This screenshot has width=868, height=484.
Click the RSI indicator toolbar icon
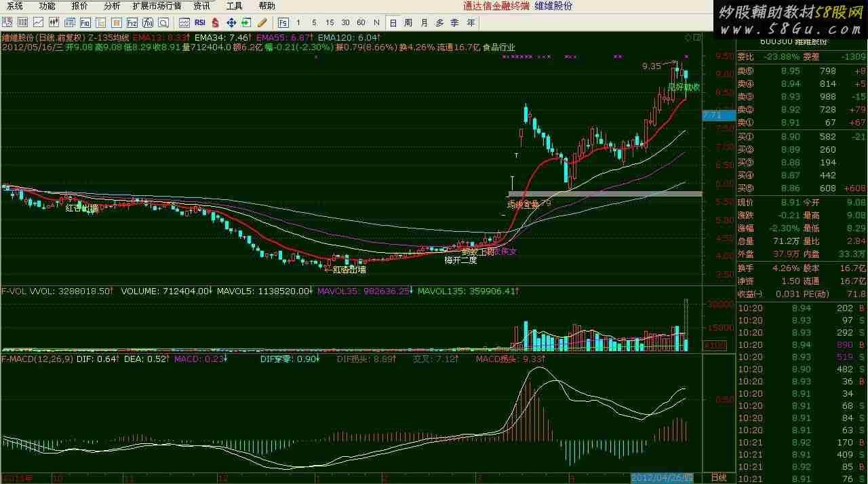(200, 22)
